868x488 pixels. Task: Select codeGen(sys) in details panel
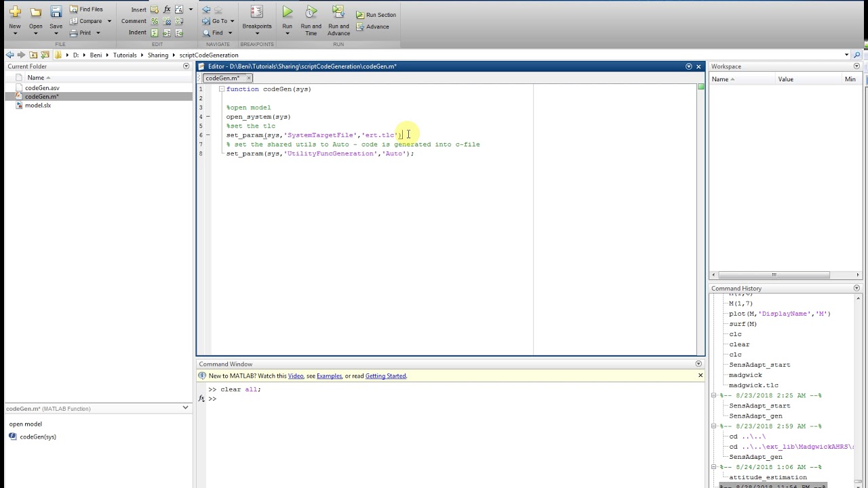tap(38, 436)
